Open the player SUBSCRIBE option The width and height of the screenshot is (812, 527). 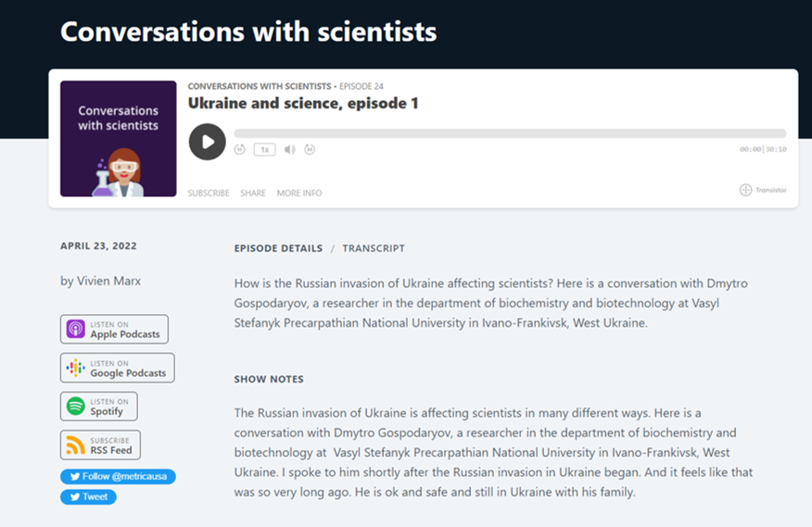(209, 194)
